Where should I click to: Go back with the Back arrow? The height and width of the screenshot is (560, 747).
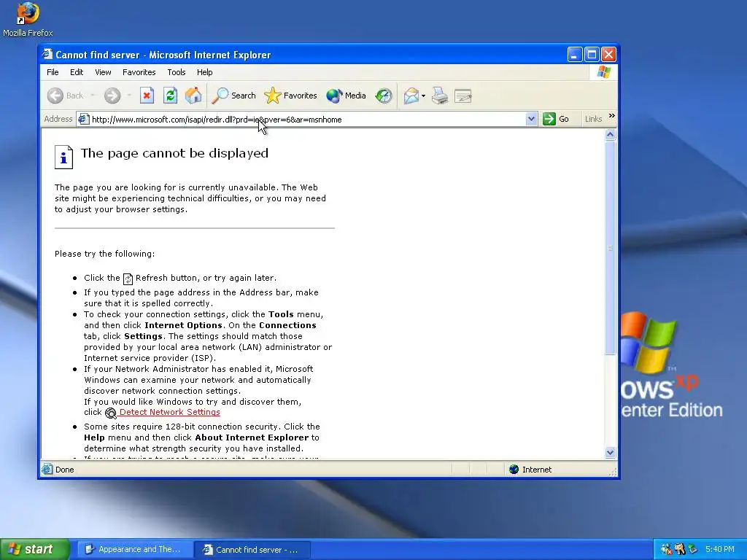(66, 96)
